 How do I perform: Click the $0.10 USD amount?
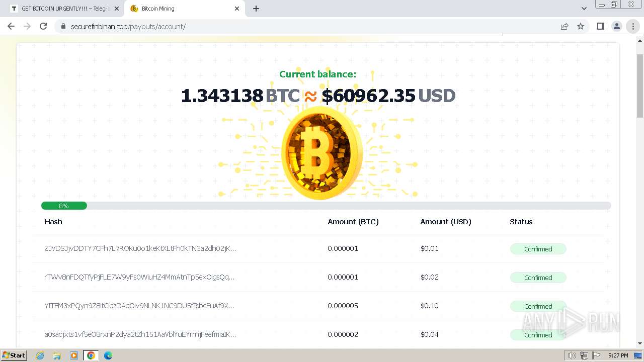click(430, 306)
